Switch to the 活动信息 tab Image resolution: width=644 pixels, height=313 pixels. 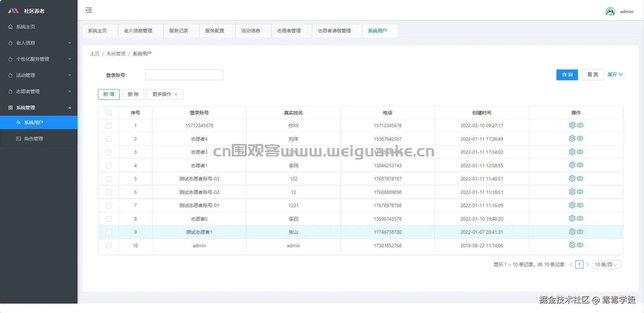[253, 31]
